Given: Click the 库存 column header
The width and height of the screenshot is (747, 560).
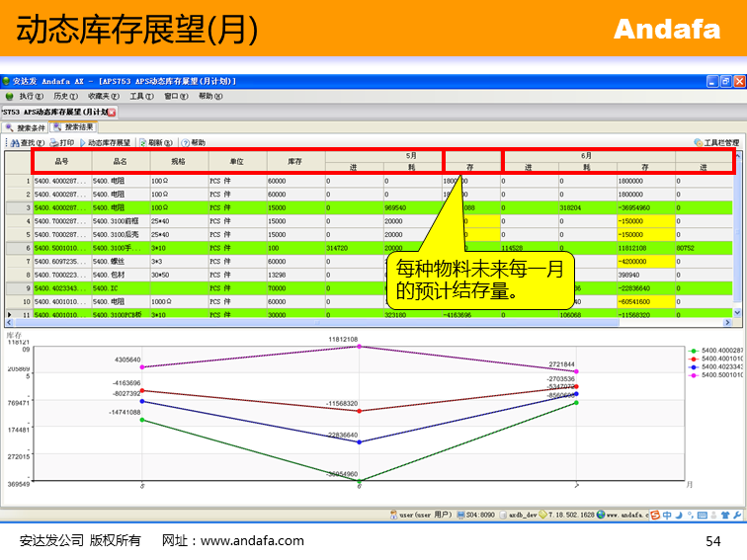Looking at the screenshot, I should point(294,162).
